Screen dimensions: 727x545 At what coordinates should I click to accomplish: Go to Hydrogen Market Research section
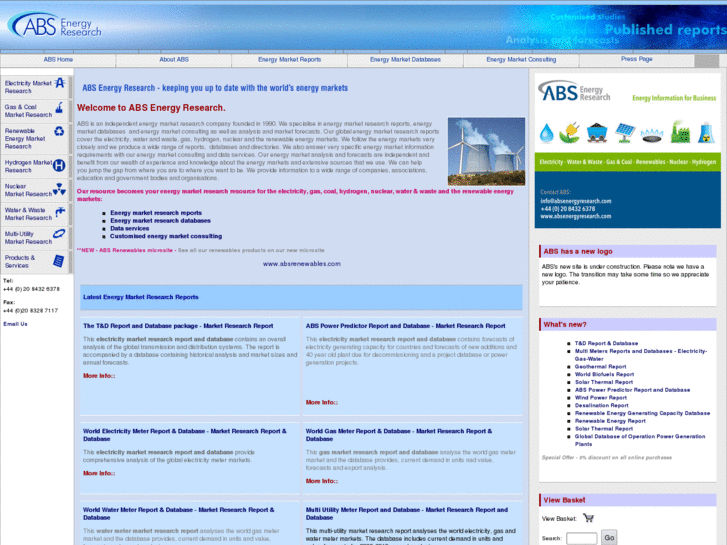28,167
